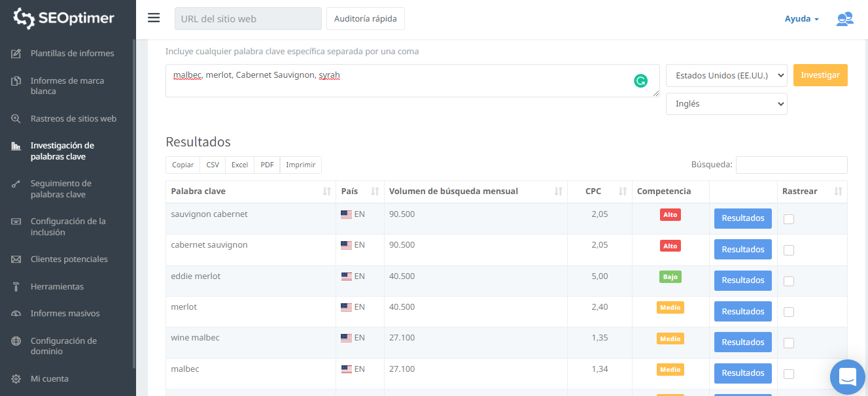Click Resultados button for merlot row
This screenshot has width=868, height=396.
(742, 312)
